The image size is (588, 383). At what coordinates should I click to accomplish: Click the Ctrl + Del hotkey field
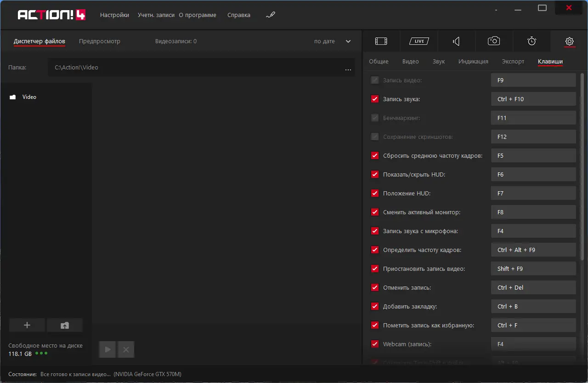tap(533, 287)
